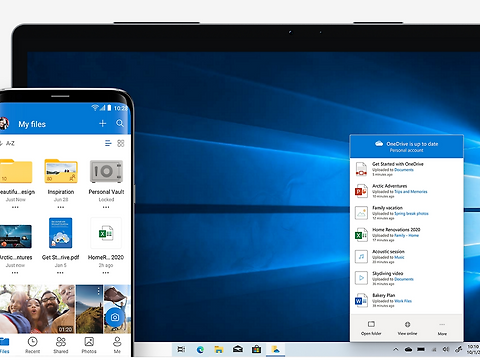Open the More menu in OneDrive popup

tap(442, 328)
